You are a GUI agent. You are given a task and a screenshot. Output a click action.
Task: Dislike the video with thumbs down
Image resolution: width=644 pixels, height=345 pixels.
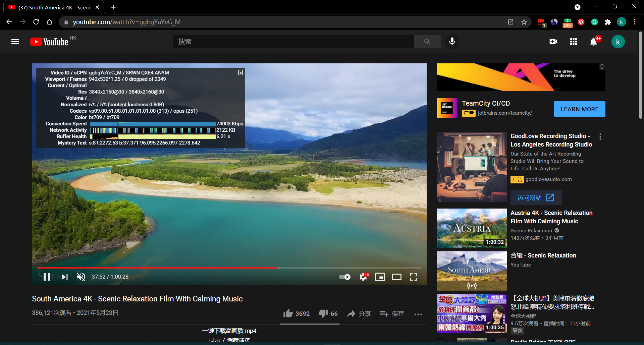(328, 313)
